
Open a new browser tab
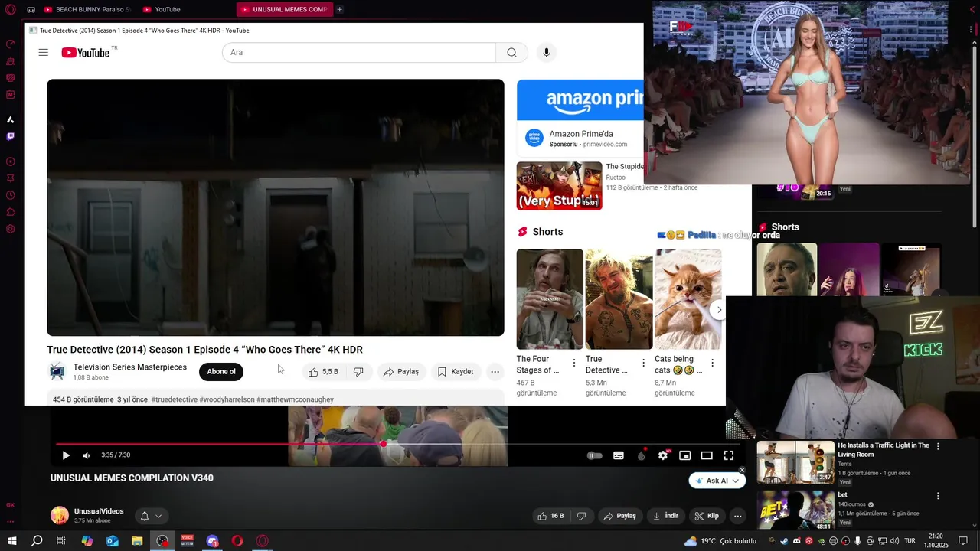(x=340, y=9)
